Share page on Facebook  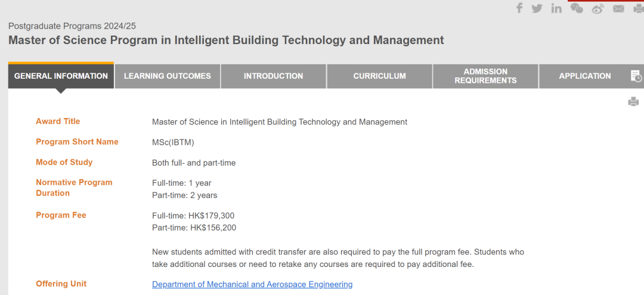[519, 8]
